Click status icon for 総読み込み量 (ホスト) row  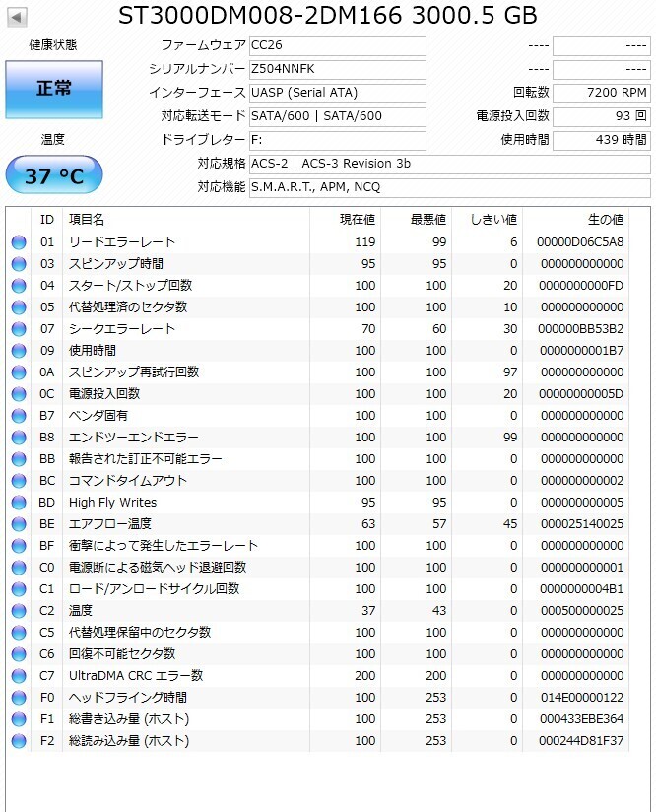coord(19,741)
